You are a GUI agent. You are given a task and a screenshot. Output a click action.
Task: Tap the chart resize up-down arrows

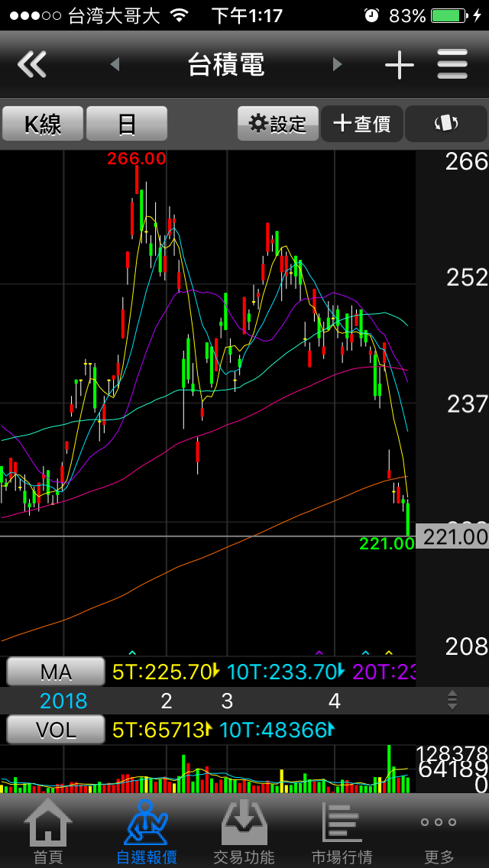coord(452,700)
